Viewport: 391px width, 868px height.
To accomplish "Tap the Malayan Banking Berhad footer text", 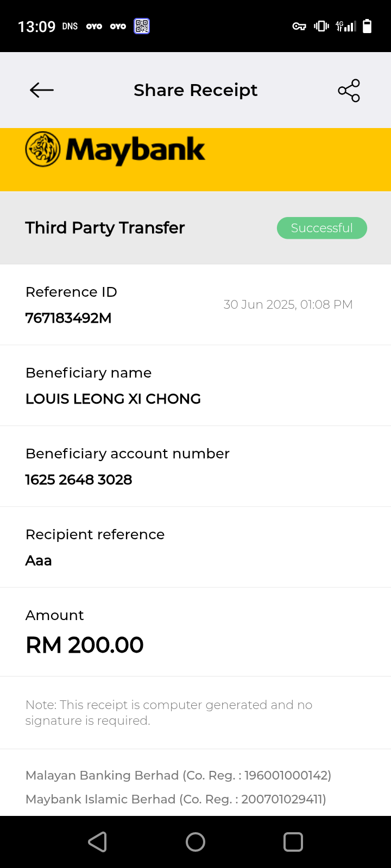I will [178, 775].
